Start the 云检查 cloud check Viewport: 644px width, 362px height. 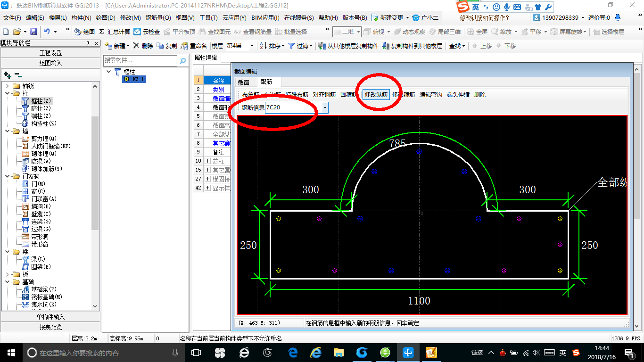[147, 32]
